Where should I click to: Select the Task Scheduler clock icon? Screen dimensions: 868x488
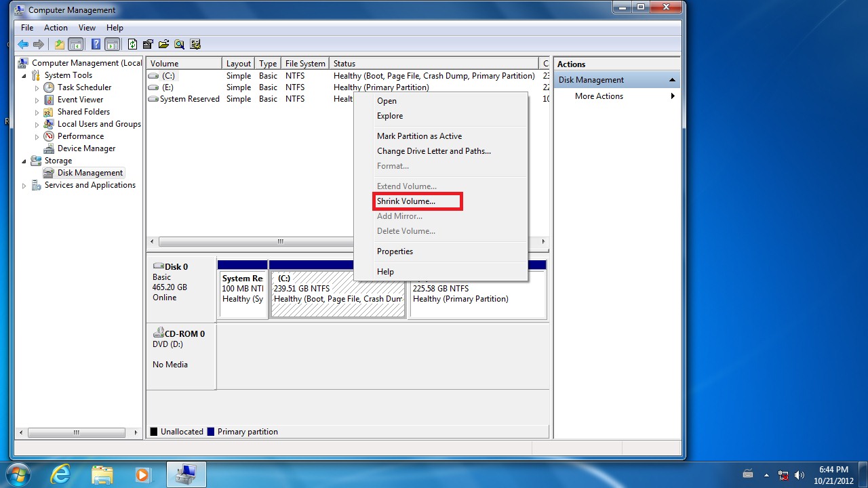click(49, 87)
